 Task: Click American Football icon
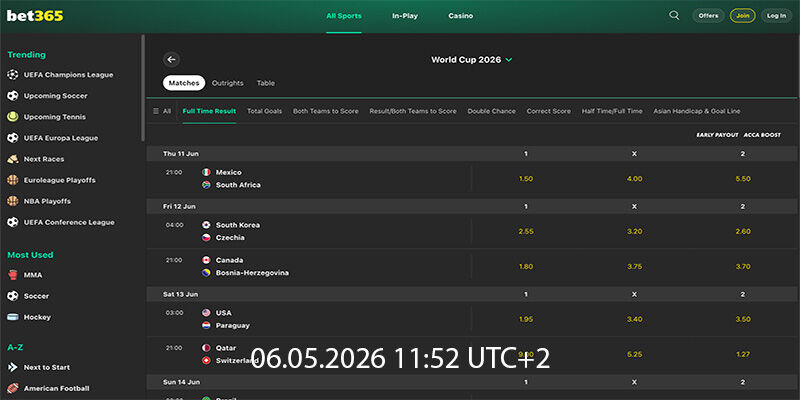coord(13,388)
